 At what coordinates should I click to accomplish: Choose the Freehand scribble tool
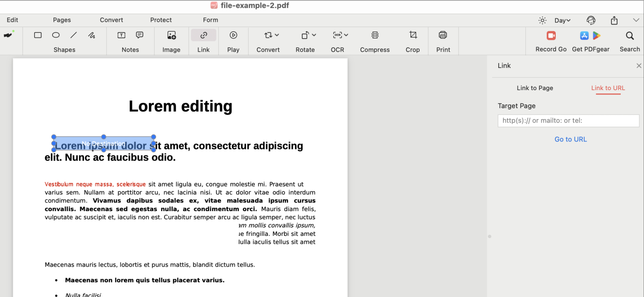pyautogui.click(x=91, y=35)
